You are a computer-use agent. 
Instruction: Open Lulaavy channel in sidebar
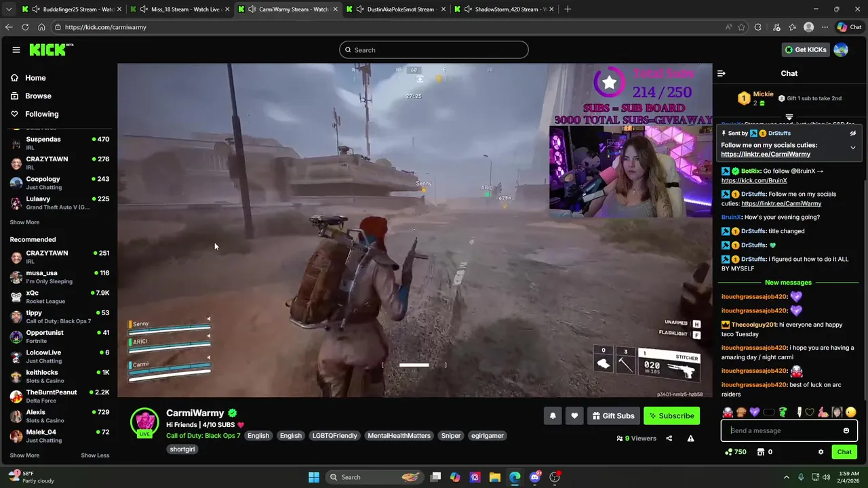point(60,203)
